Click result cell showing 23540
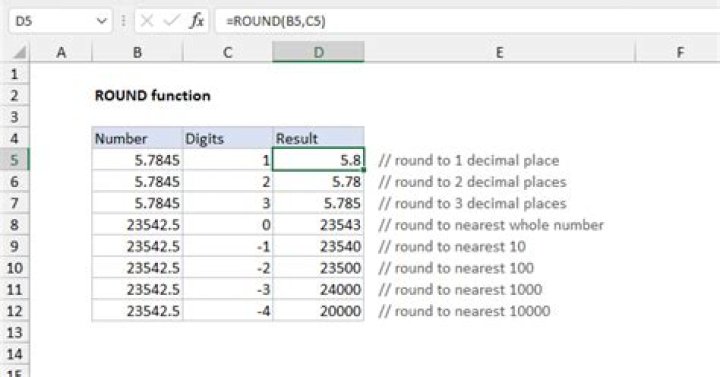 coord(318,246)
